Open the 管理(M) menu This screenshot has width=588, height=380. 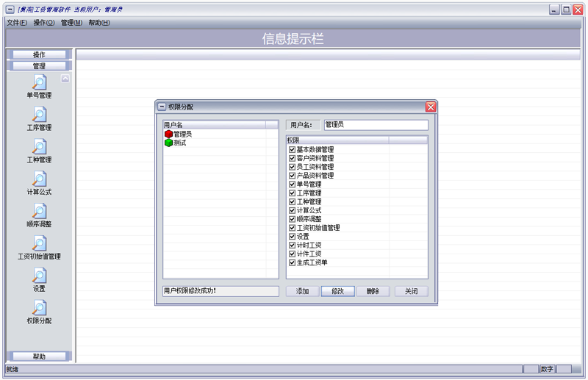(x=71, y=23)
